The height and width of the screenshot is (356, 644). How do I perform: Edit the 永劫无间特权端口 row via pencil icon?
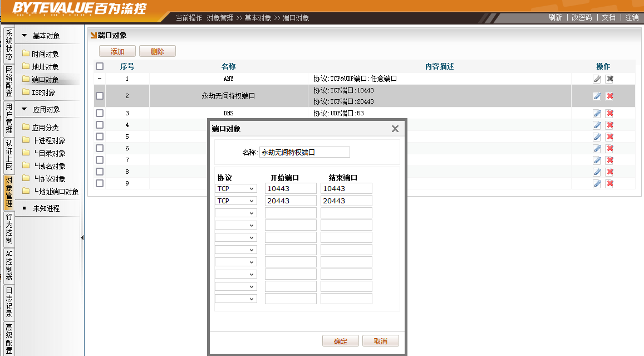[597, 96]
